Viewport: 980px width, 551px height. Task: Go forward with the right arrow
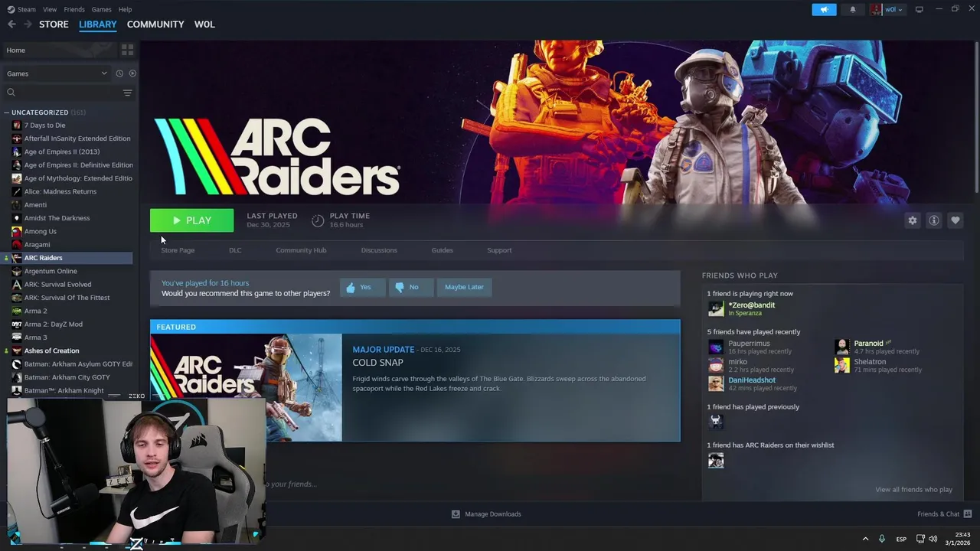(28, 24)
